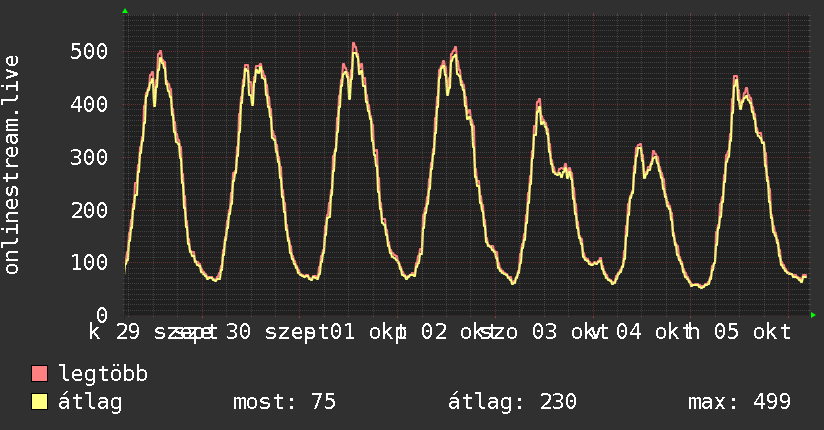Click the '30 szept' date label
Viewport: 824px width, 430px height.
(277, 332)
